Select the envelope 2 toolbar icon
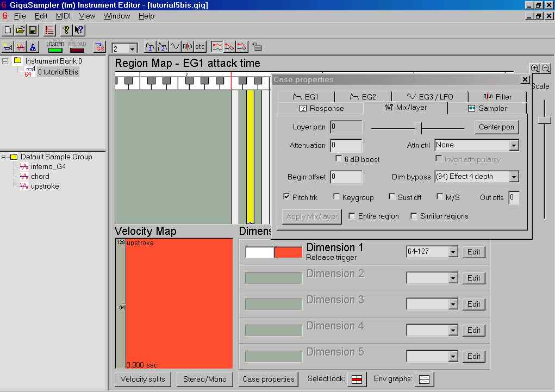This screenshot has height=392, width=555. point(163,47)
